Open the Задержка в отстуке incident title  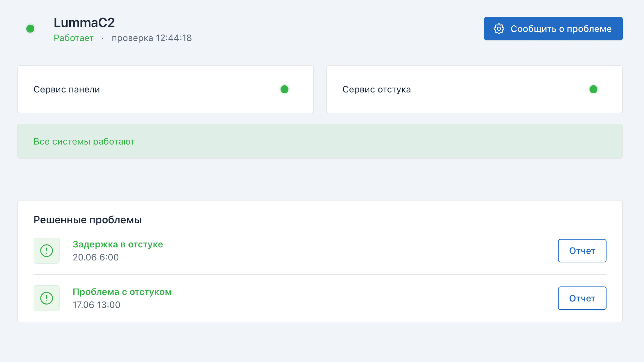click(118, 244)
